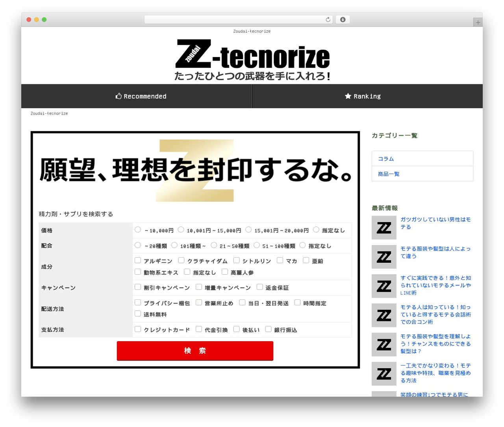504x427 pixels.
Task: Select the 10,001円～15,000円 radio
Action: (x=181, y=230)
